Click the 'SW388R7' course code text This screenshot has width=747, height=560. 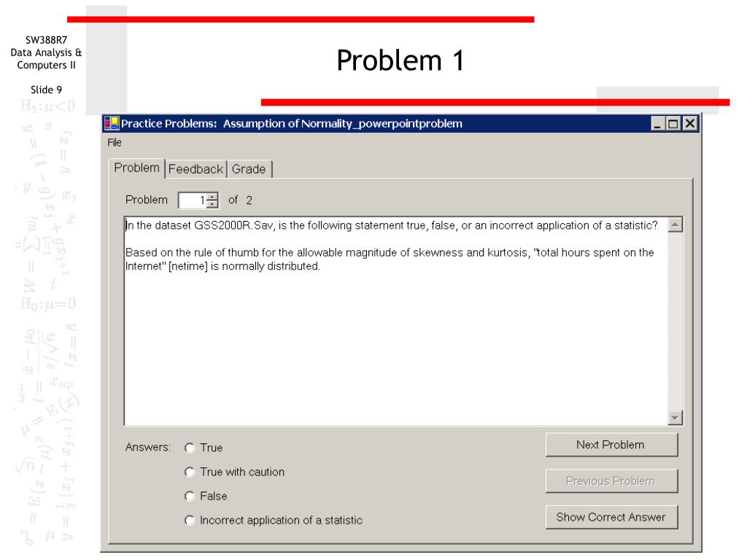46,40
